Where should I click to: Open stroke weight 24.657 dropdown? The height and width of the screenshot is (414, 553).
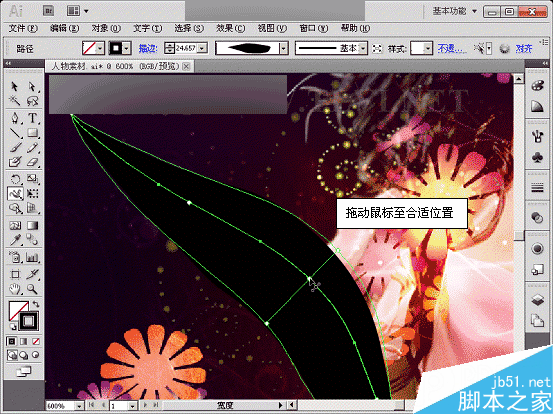click(202, 48)
